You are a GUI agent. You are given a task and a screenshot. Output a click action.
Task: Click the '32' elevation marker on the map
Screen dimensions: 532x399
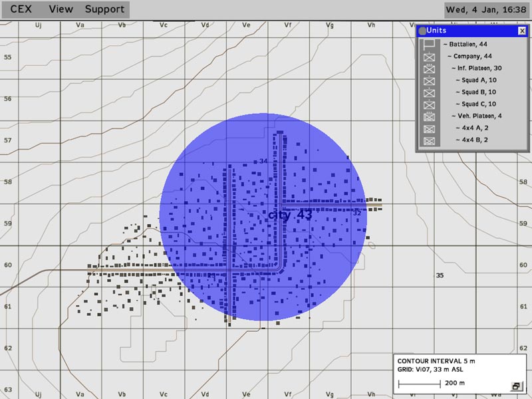357,213
